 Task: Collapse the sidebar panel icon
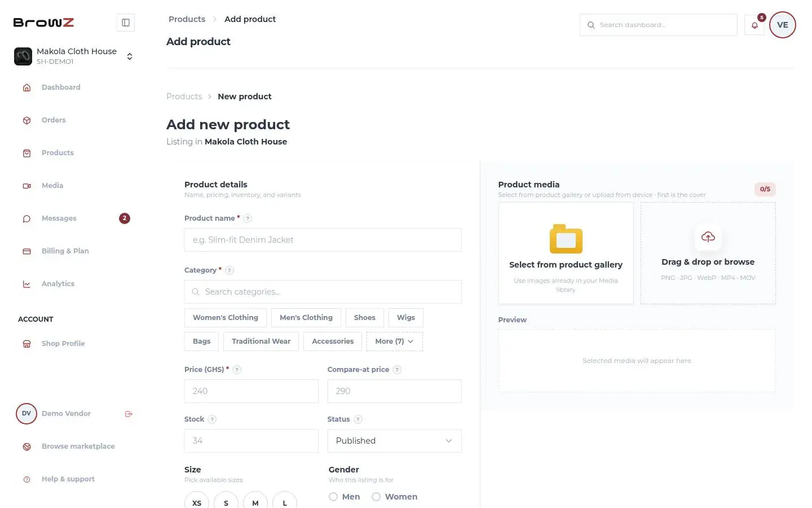coord(126,23)
